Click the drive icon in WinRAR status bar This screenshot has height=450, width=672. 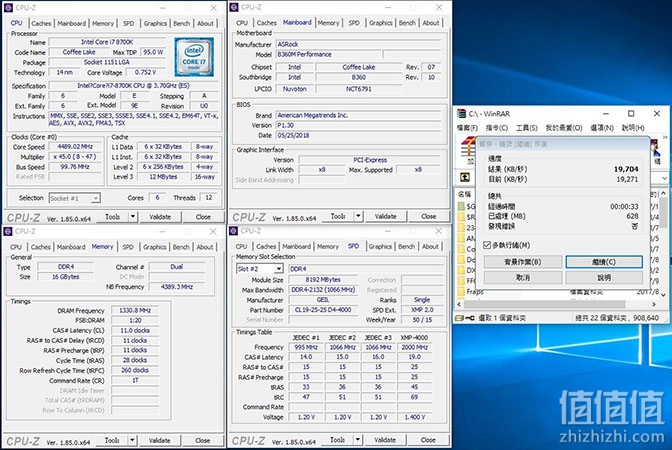[459, 318]
